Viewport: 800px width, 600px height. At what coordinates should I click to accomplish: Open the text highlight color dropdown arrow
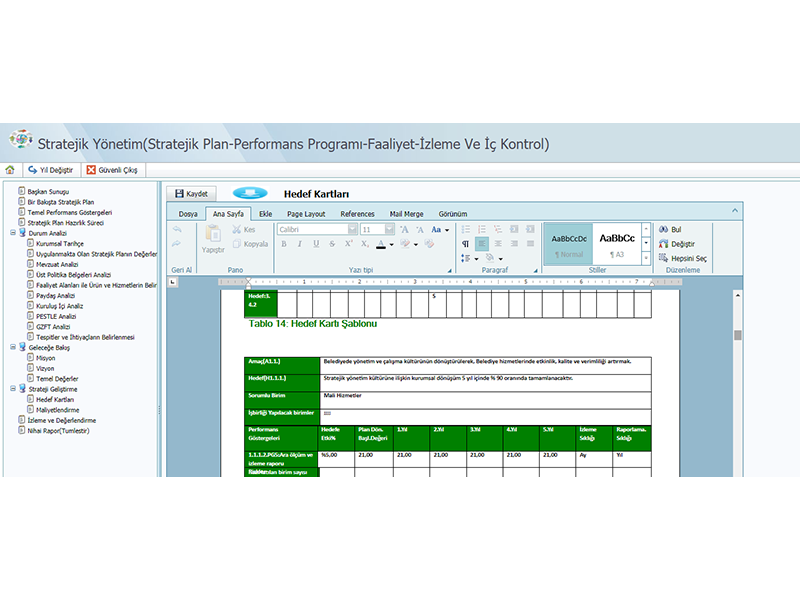tap(416, 244)
